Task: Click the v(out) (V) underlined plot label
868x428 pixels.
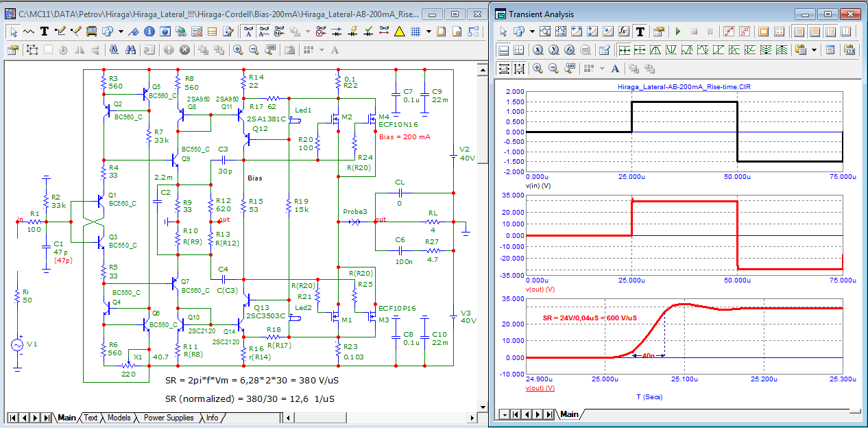Action: pyautogui.click(x=540, y=388)
